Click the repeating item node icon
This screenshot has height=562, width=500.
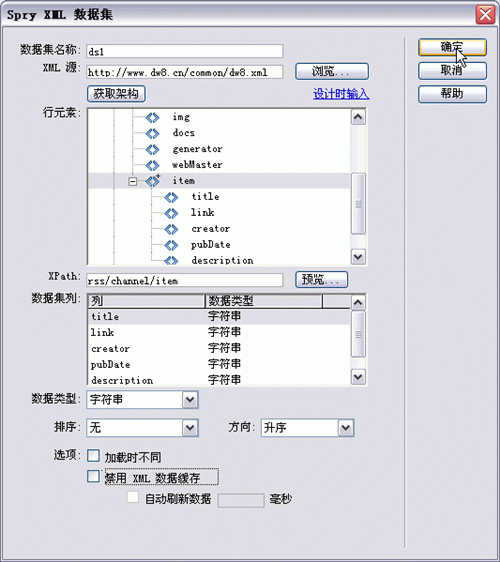click(x=153, y=181)
